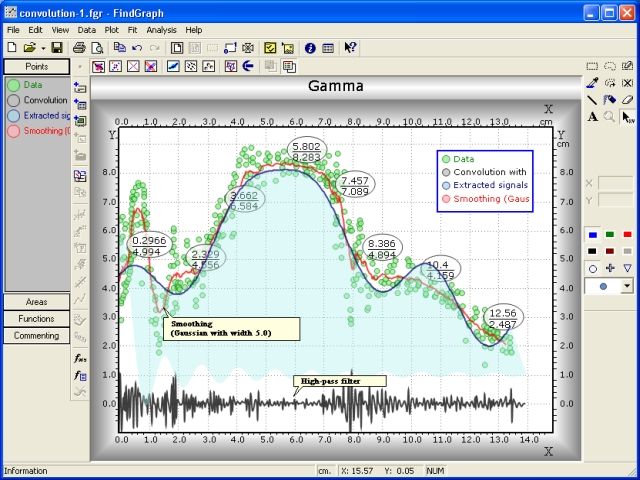This screenshot has width=640, height=480.
Task: Toggle the blue Extracted signals series circle
Action: tap(13, 116)
